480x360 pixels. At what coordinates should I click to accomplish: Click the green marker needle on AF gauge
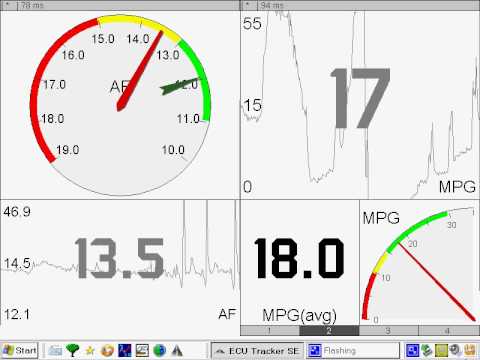(180, 86)
